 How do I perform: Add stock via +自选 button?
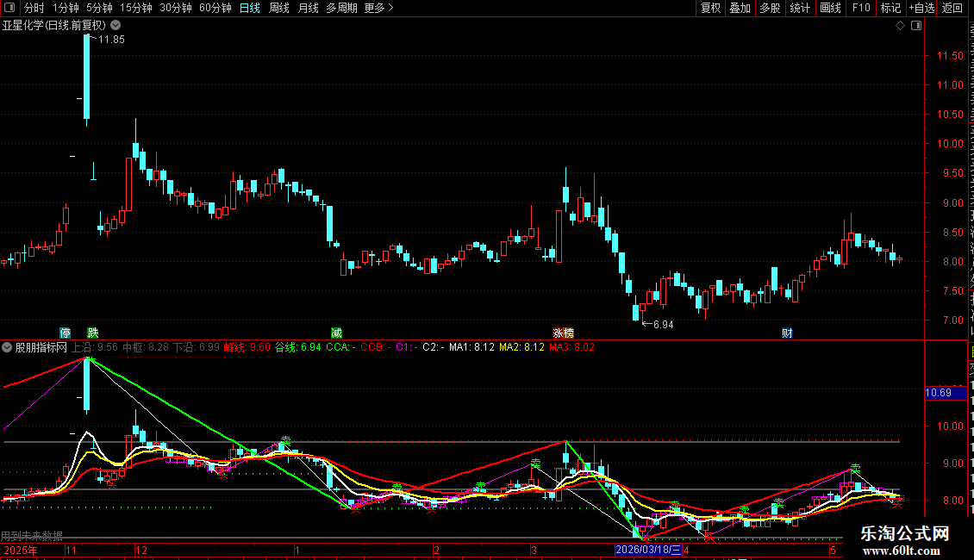click(921, 8)
